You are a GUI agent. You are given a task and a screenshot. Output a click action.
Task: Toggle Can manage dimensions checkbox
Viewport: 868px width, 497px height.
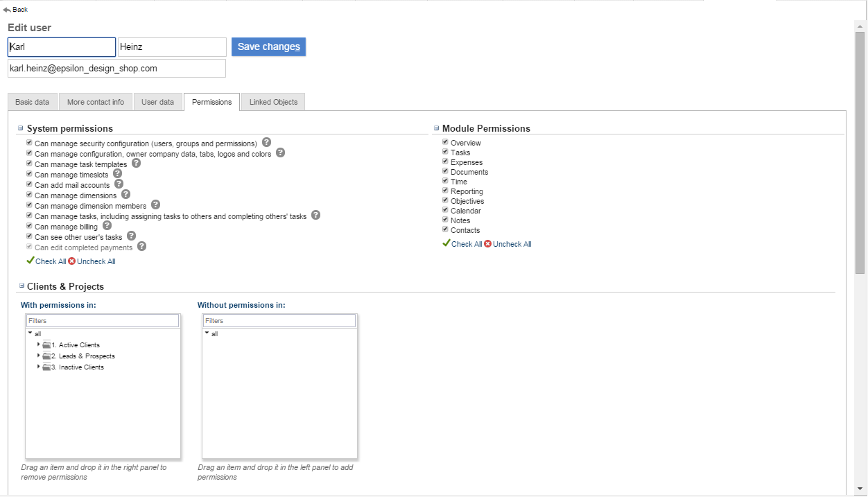point(29,195)
